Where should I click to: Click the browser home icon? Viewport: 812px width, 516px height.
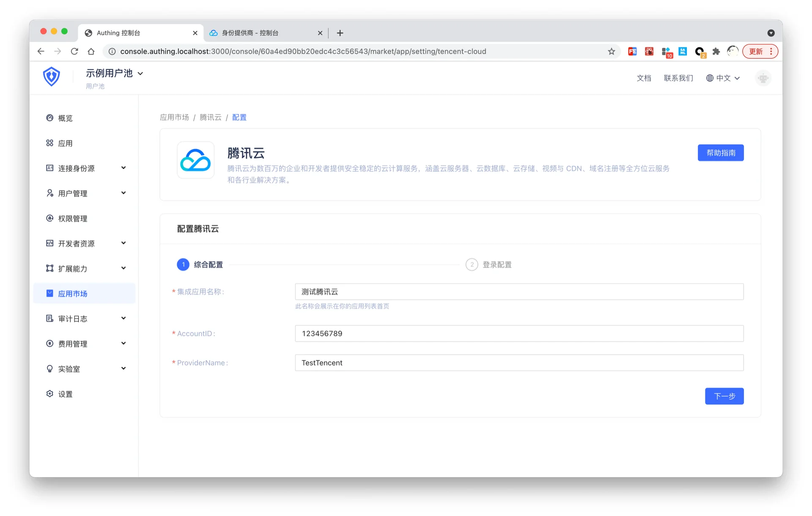(91, 52)
